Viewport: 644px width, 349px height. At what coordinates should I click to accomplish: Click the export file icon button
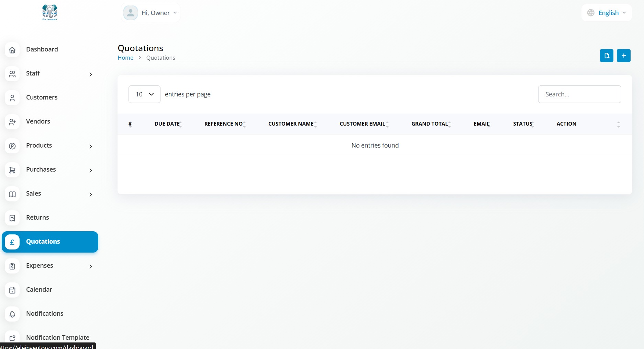point(607,56)
